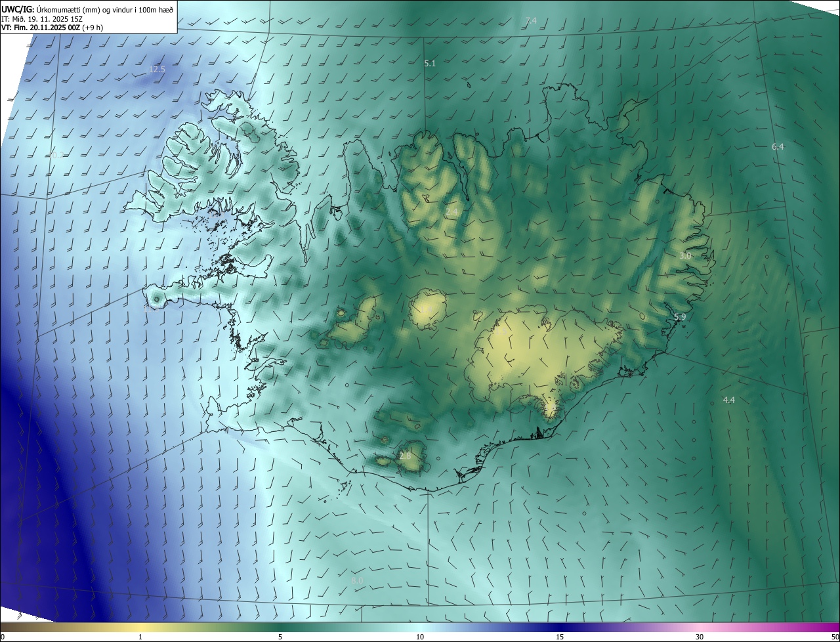Click the 5 tick on the color scale
The height and width of the screenshot is (642, 840).
[x=280, y=637]
